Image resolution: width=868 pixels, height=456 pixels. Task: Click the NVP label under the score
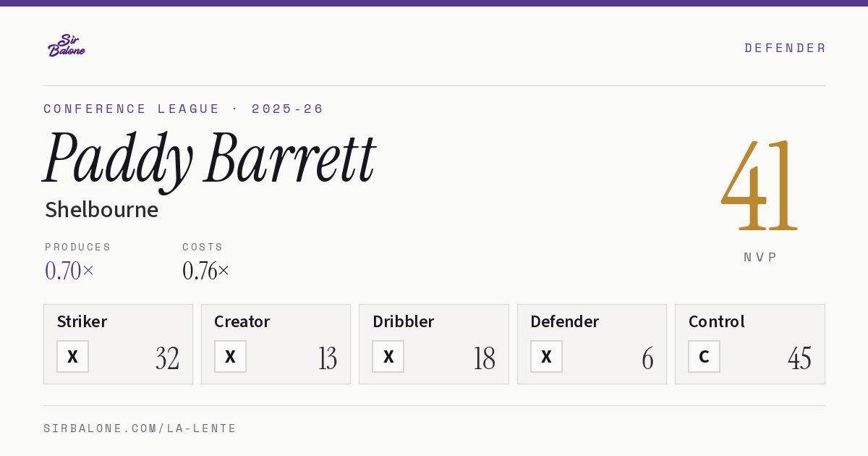click(761, 257)
